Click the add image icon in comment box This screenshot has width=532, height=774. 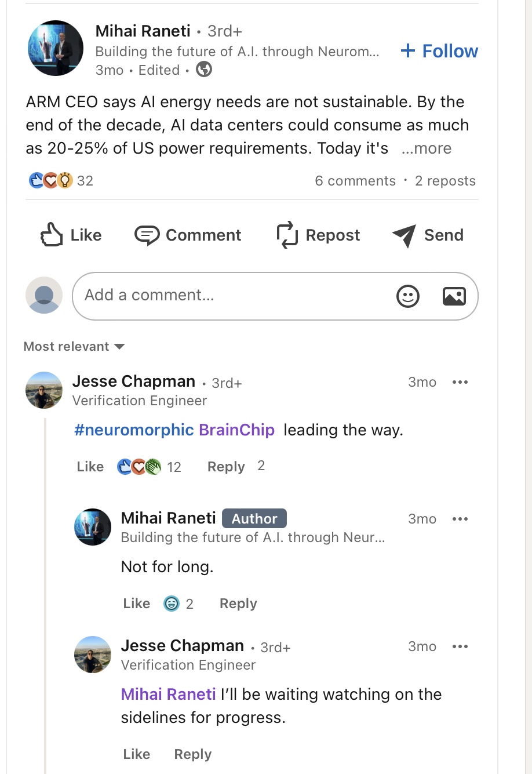pyautogui.click(x=454, y=296)
